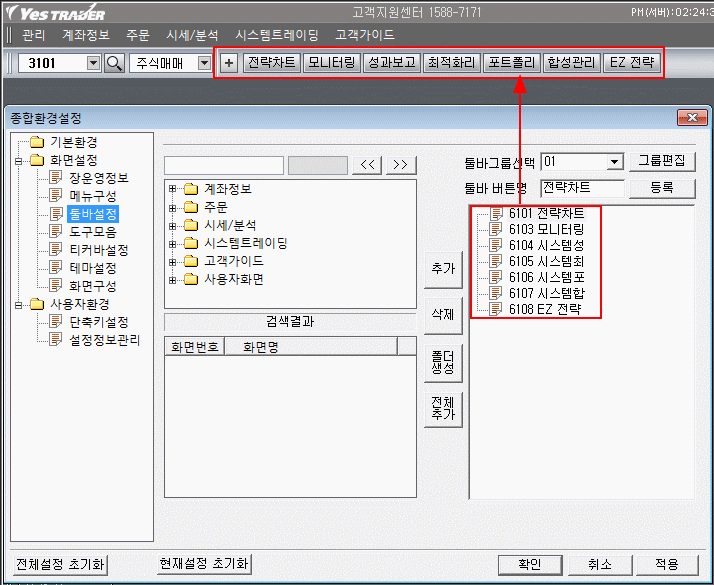The image size is (714, 585).
Task: Open the 툴바그룹선택 dropdown
Action: [614, 162]
